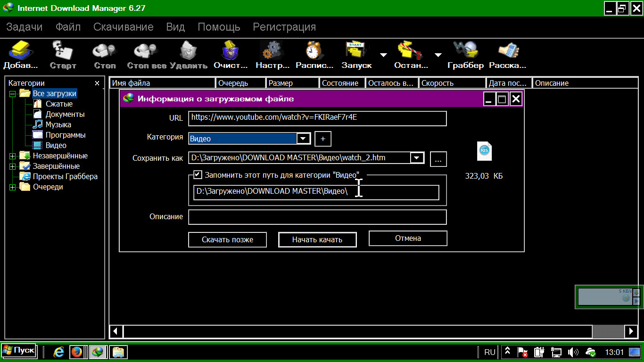Click Internet Explorer icon in taskbar
The image size is (644, 362).
point(59,352)
